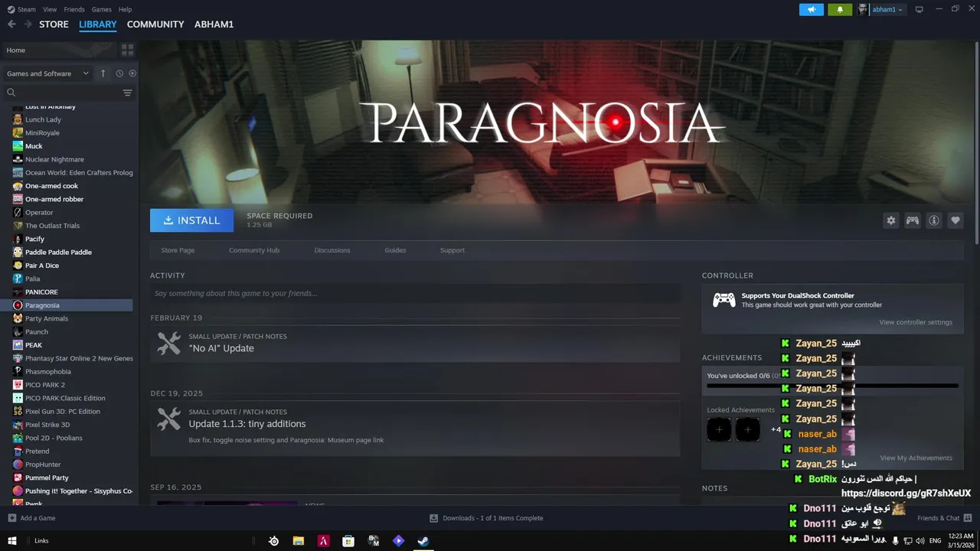
Task: Toggle ready-to-play filter icon
Action: coord(132,73)
